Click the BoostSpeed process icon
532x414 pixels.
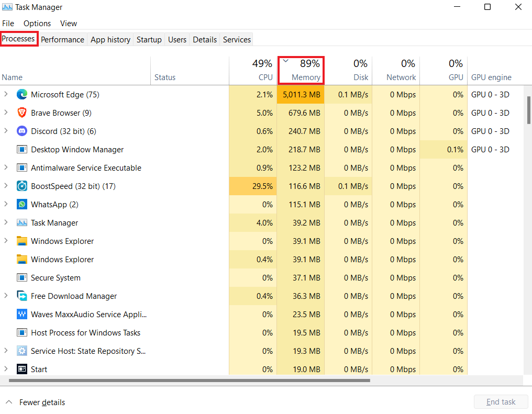pyautogui.click(x=21, y=186)
